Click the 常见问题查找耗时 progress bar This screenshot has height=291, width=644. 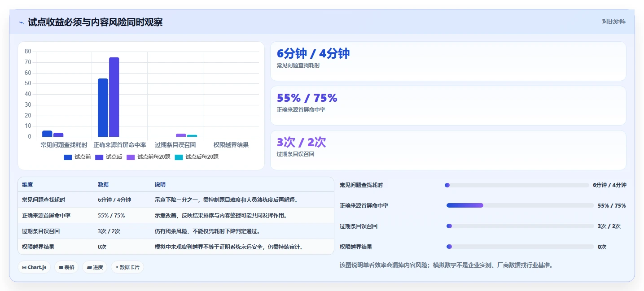tap(517, 185)
